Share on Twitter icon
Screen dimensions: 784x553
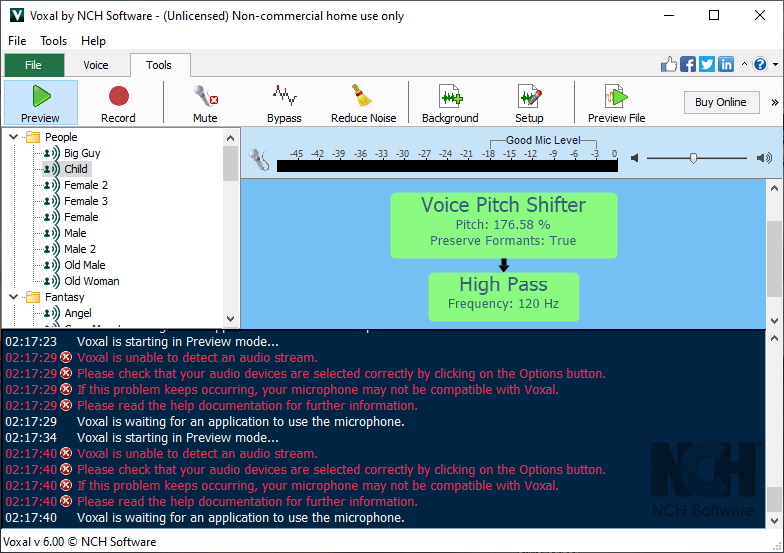(707, 64)
